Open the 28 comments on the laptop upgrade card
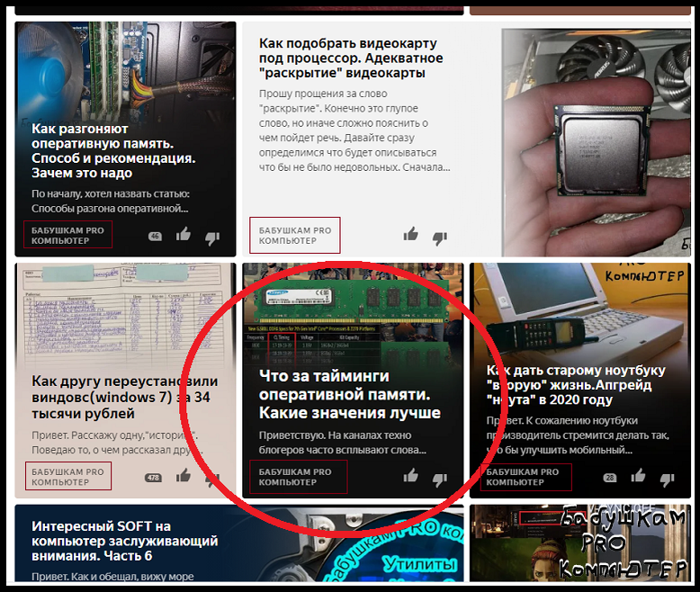 (610, 478)
